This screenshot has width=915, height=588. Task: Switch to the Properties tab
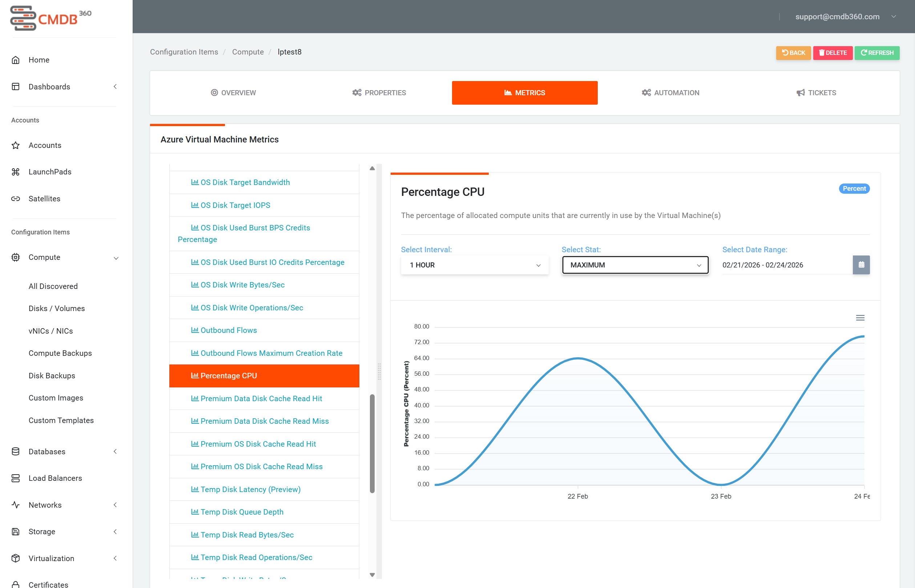pos(379,93)
